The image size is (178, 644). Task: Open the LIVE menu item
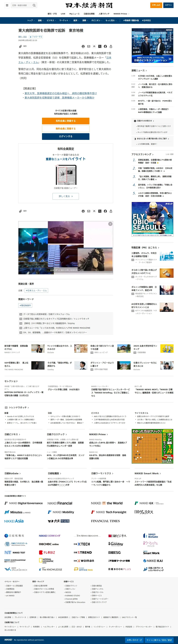point(63,14)
